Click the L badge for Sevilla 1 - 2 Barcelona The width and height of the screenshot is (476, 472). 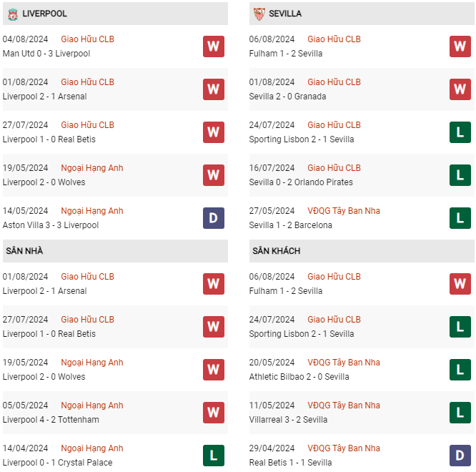[x=460, y=218]
